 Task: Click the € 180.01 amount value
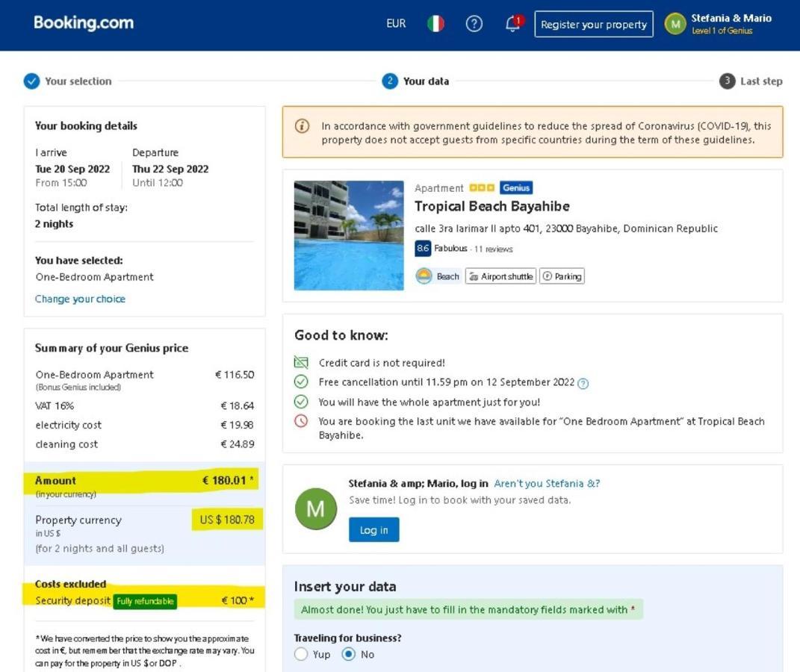tap(225, 480)
